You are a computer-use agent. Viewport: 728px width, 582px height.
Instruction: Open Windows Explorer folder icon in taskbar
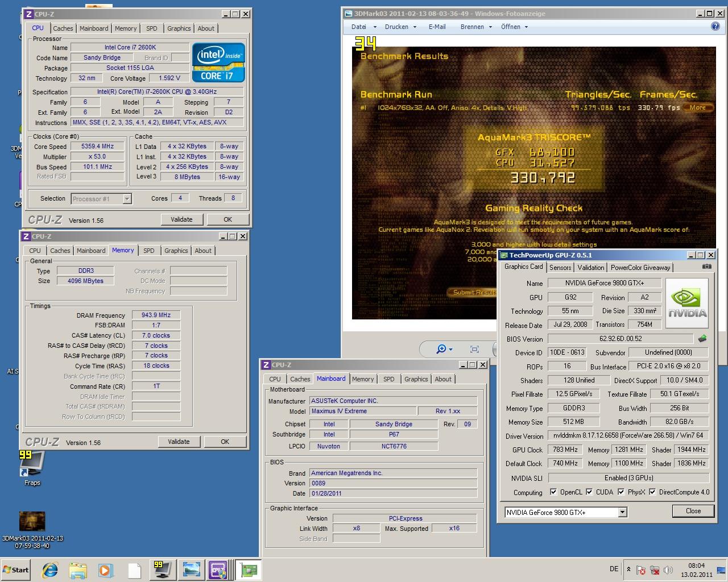coord(78,570)
